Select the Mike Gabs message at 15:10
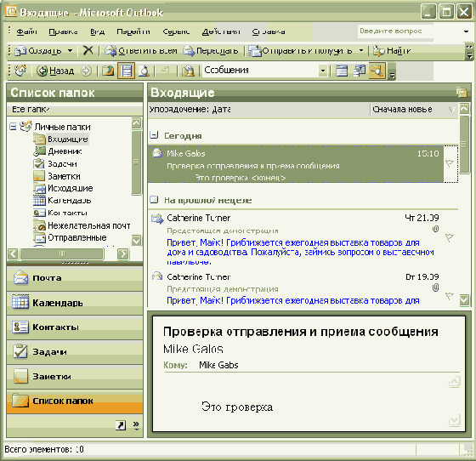The image size is (476, 461). [296, 165]
